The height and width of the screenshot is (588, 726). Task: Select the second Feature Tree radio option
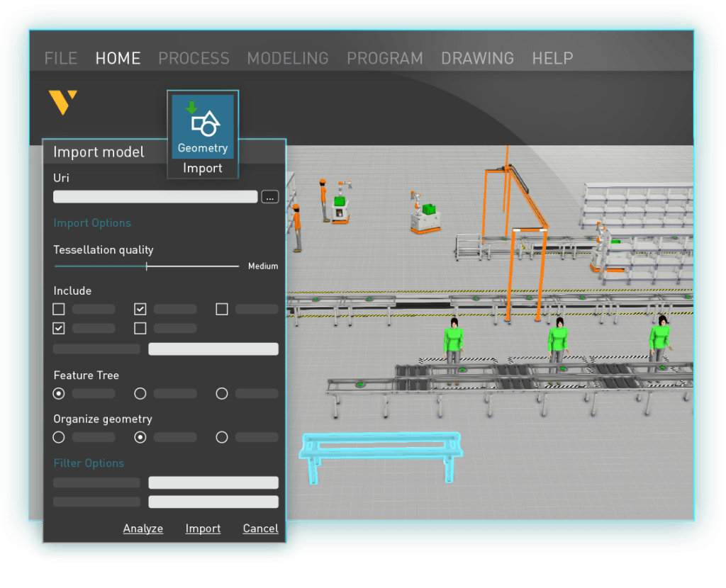[x=140, y=393]
